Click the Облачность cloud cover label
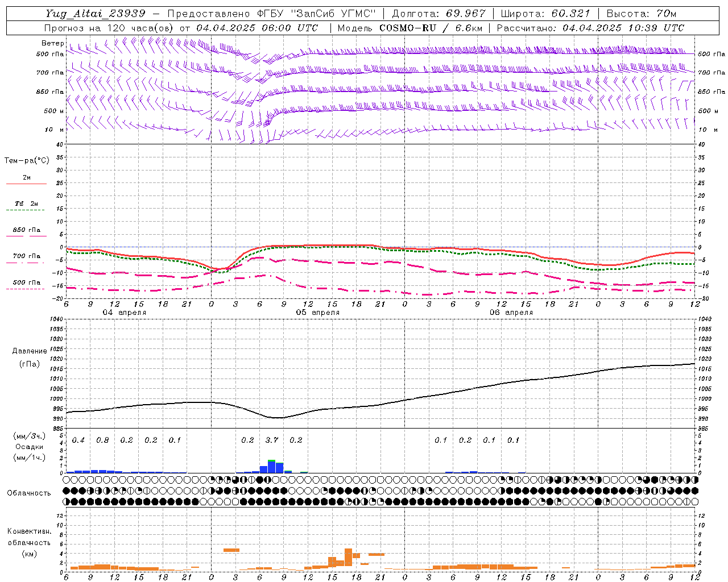 pos(29,493)
